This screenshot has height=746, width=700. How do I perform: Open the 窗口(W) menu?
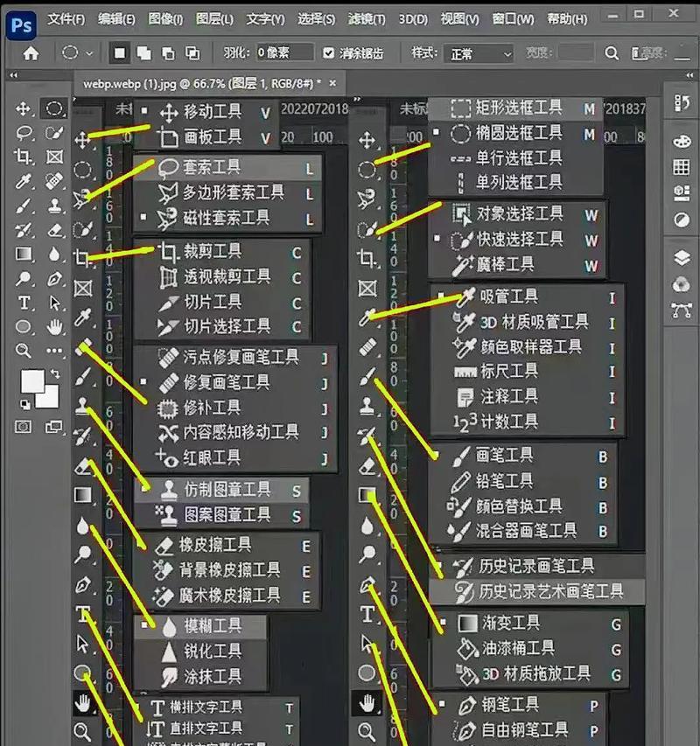pos(513,19)
